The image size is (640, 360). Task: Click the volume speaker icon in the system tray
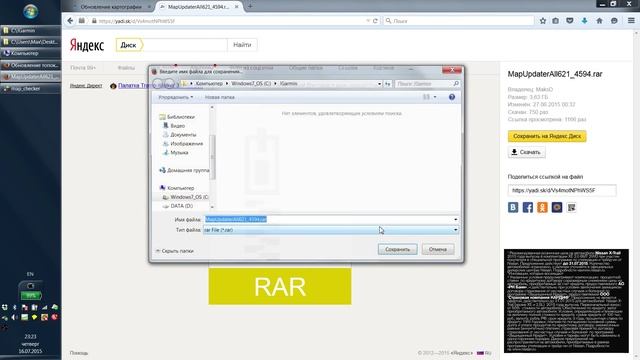[14, 317]
